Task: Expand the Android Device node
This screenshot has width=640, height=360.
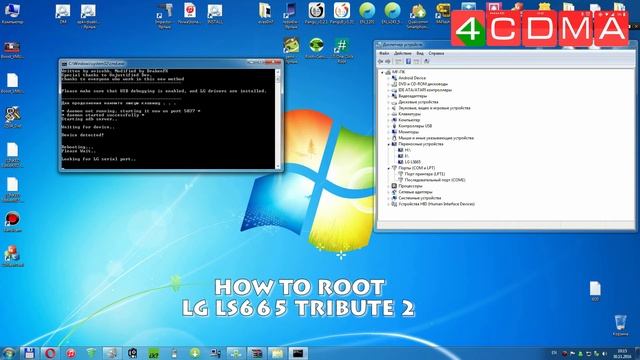Action: pos(388,78)
